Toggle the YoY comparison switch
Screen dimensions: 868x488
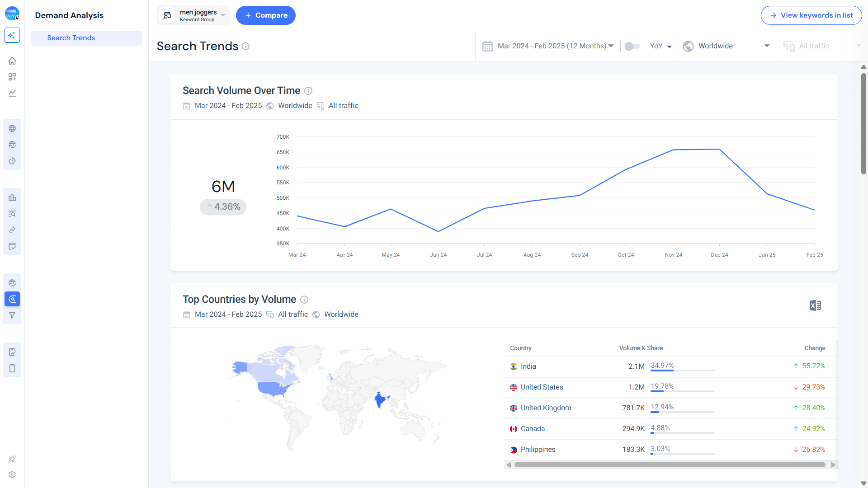pos(632,46)
